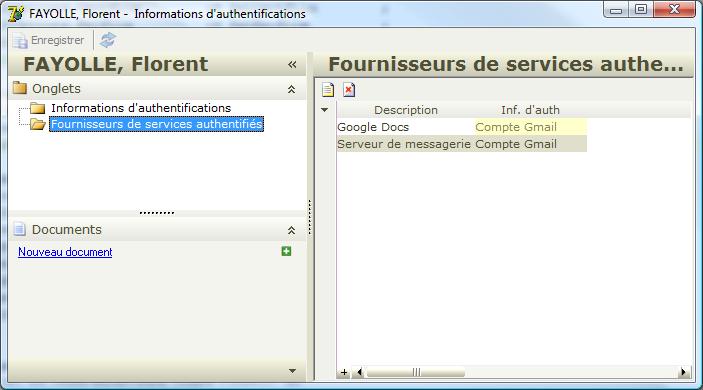This screenshot has width=703, height=390.
Task: Select Fournisseurs de services authentifiés tree item
Action: [x=156, y=124]
